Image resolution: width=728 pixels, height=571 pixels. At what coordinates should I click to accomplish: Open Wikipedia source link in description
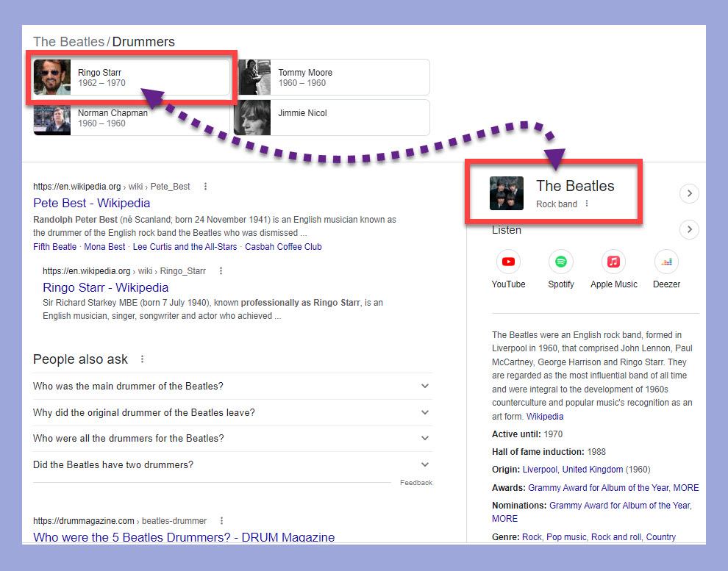(545, 417)
